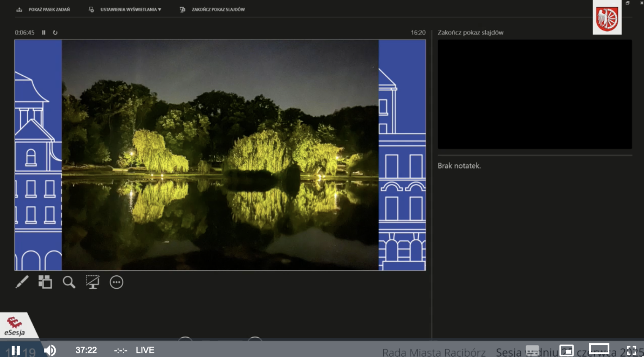Restart the presentation timer

55,33
